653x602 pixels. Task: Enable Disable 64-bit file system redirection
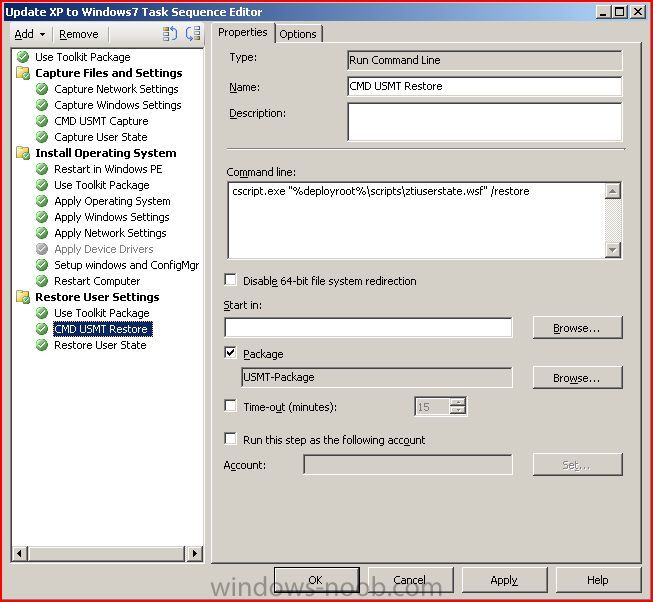point(230,279)
